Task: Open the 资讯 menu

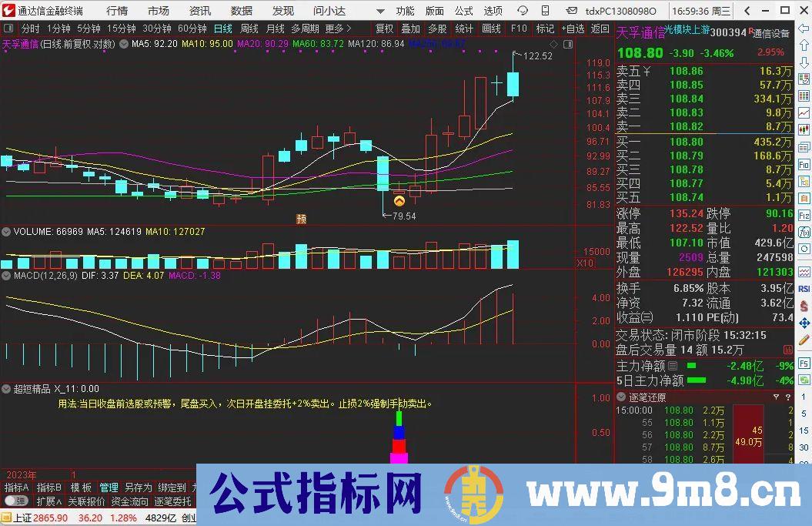Action: (x=200, y=10)
